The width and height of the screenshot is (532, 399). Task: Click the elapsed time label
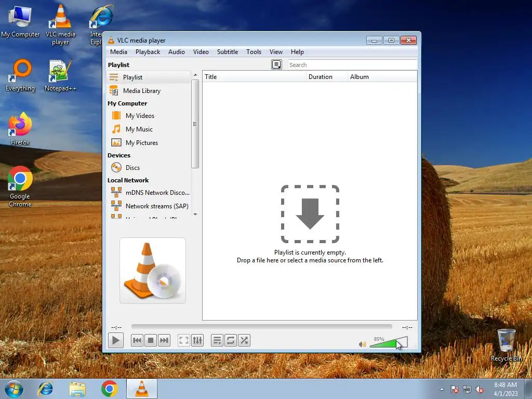pyautogui.click(x=116, y=327)
